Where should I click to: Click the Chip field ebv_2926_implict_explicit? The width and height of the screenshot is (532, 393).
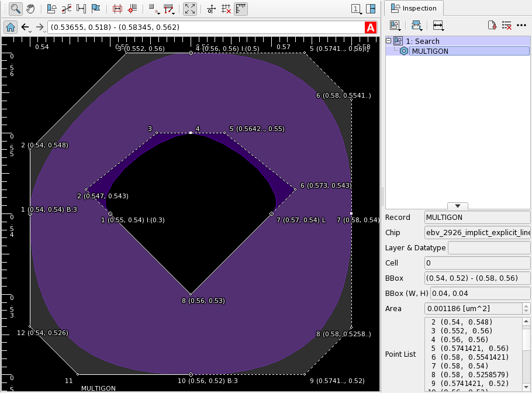point(477,233)
